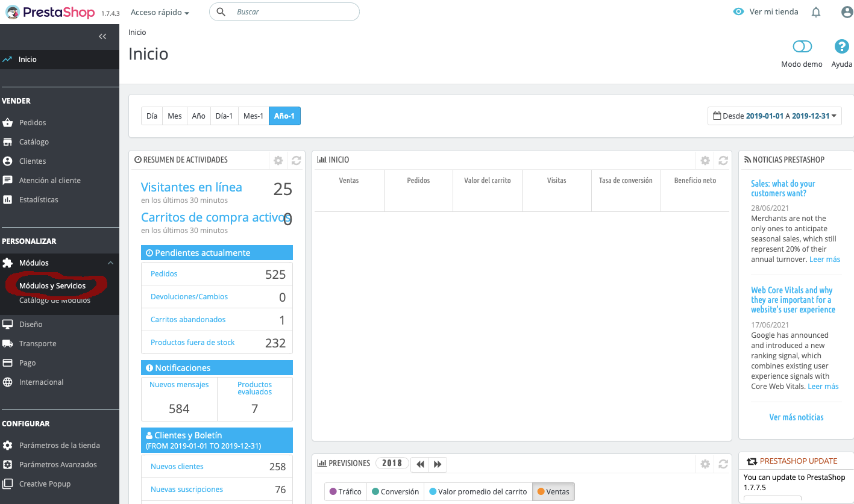Select the Tráfico chart option
This screenshot has width=854, height=504.
pyautogui.click(x=345, y=492)
